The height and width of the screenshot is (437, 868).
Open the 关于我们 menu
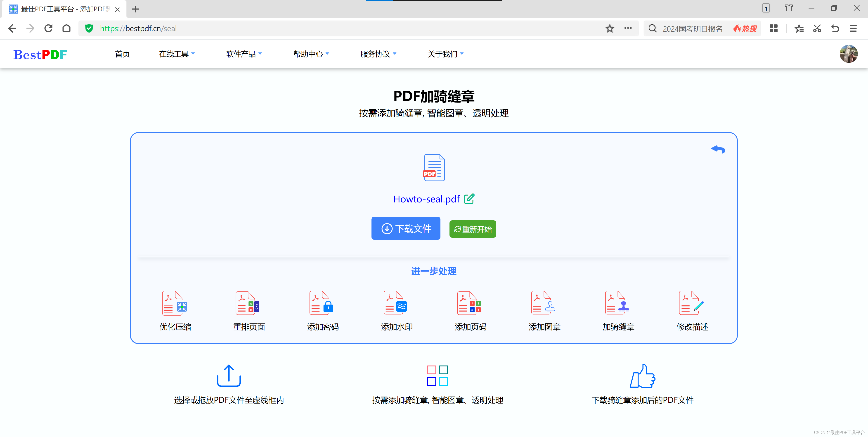[x=445, y=54]
